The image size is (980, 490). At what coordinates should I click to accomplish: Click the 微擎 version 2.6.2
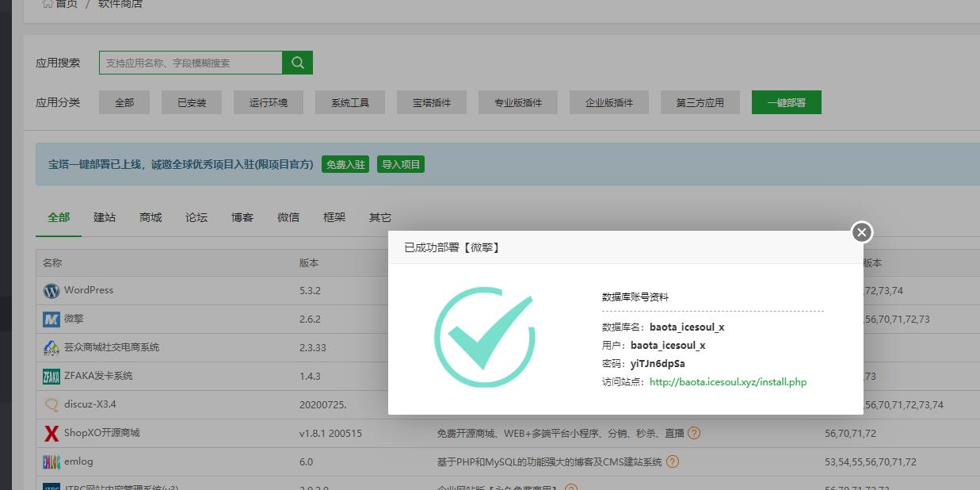pyautogui.click(x=310, y=319)
